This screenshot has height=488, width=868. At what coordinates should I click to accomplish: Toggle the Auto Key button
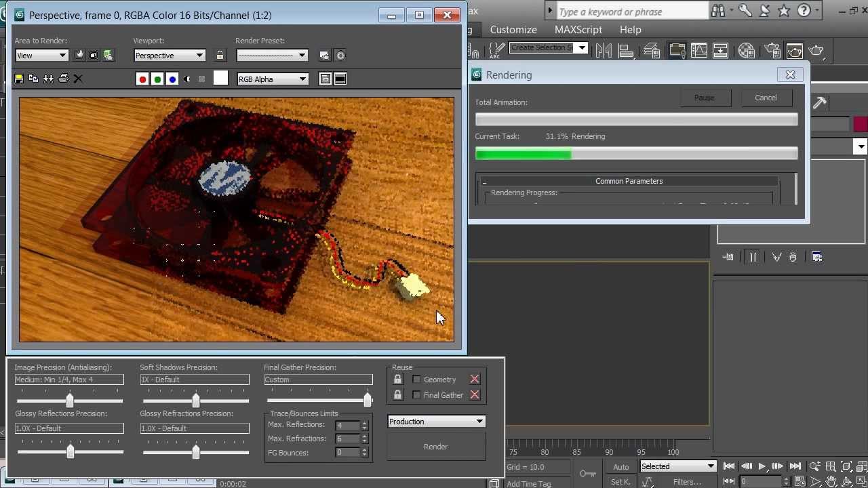click(x=620, y=466)
